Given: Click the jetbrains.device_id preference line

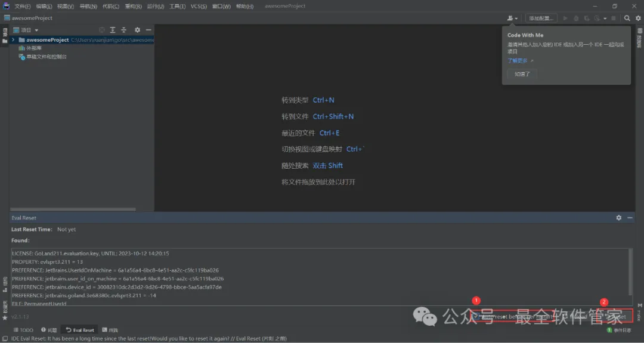Looking at the screenshot, I should 117,287.
